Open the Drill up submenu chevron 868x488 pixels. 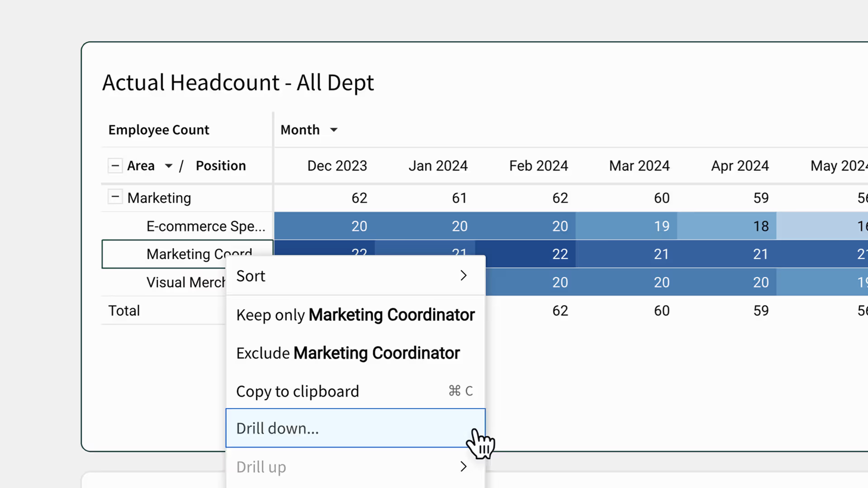coord(463,467)
